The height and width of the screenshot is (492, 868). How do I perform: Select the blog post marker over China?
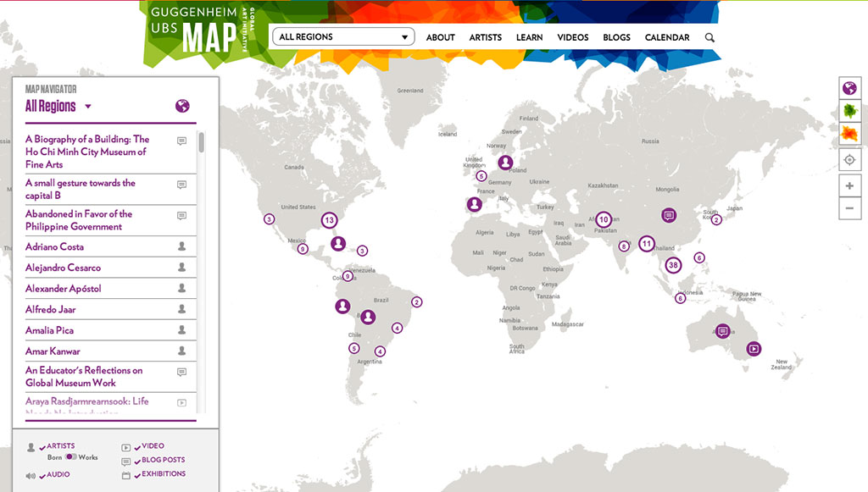(x=669, y=215)
